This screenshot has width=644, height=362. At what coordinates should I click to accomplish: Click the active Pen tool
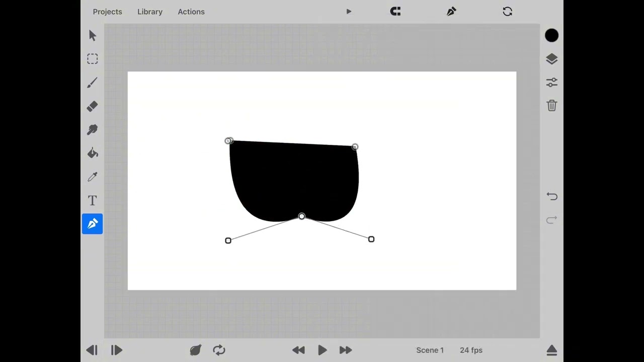[x=93, y=224]
